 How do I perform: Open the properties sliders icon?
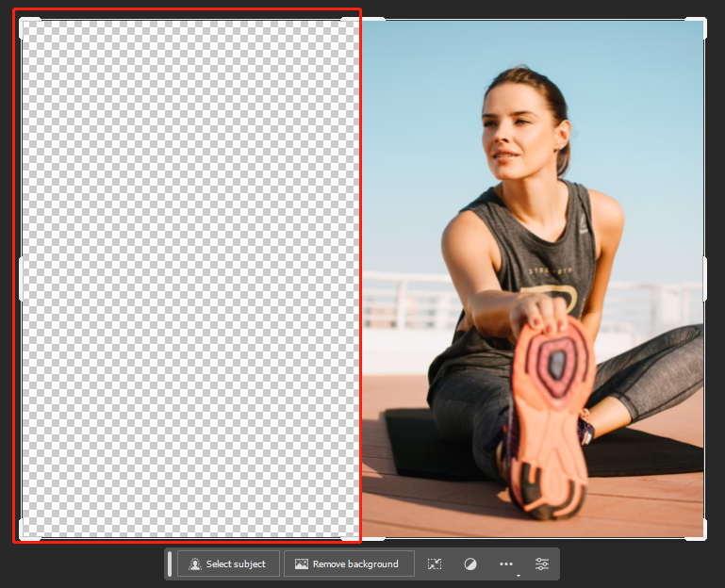(x=542, y=563)
